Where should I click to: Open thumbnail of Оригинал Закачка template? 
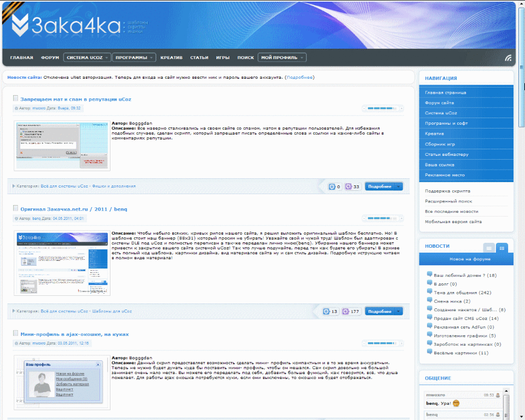(x=62, y=263)
